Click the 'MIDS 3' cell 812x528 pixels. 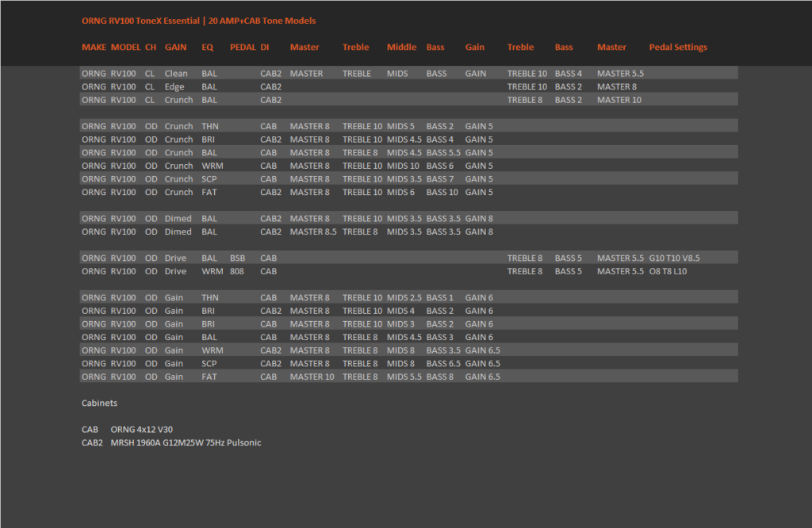point(400,324)
